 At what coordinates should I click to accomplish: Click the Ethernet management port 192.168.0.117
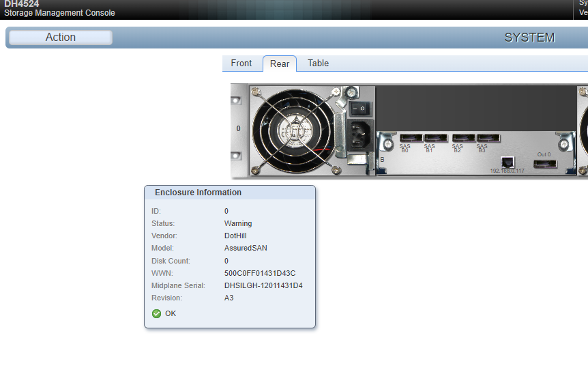tap(507, 162)
